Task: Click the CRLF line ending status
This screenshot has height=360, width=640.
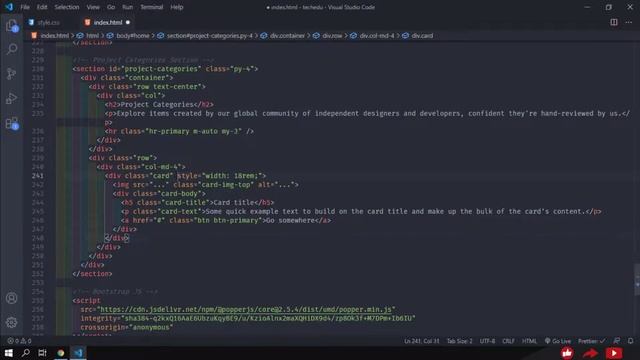Action: pyautogui.click(x=508, y=341)
